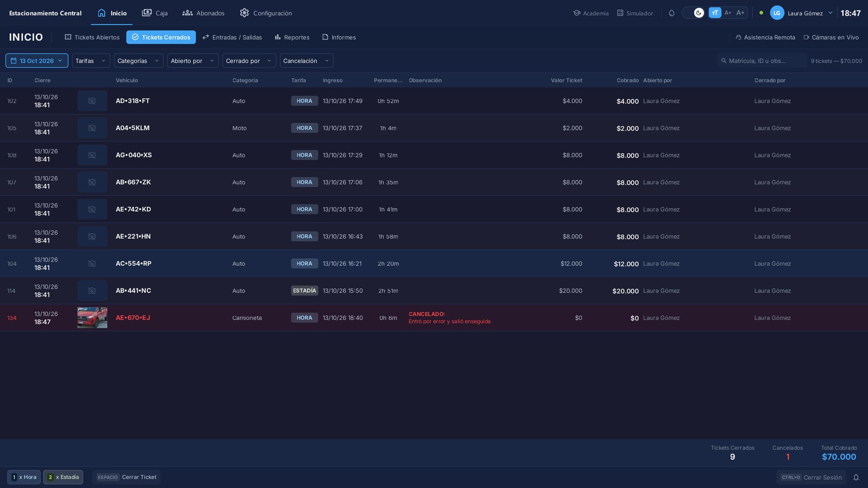Switch to the Tickets Abiertos tab
Screen dimensions: 868x488
tap(92, 37)
